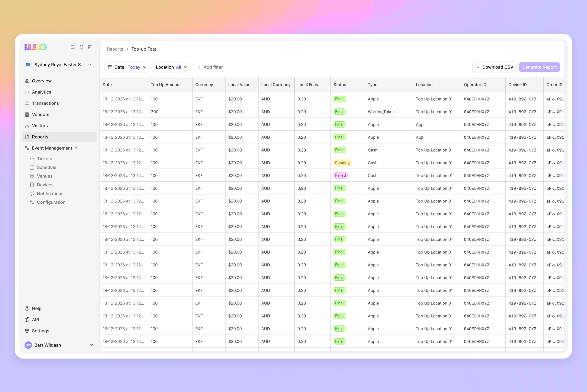The image size is (587, 392).
Task: Open Notifications via the megaphone icon
Action: click(x=32, y=193)
